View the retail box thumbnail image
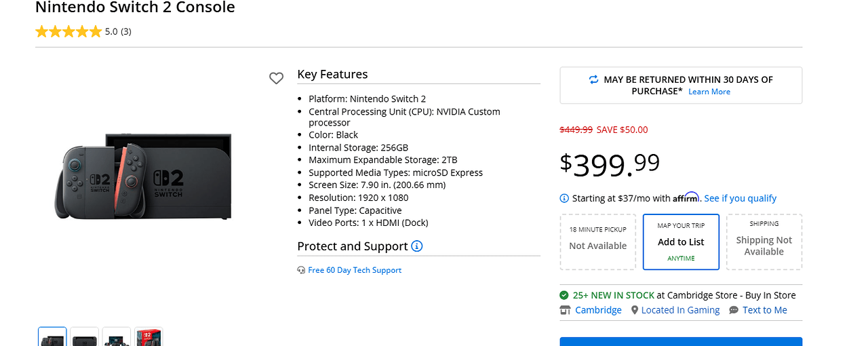 point(149,337)
